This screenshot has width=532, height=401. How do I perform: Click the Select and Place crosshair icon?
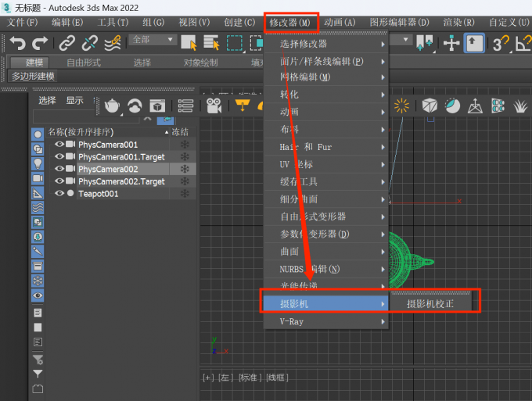[451, 44]
